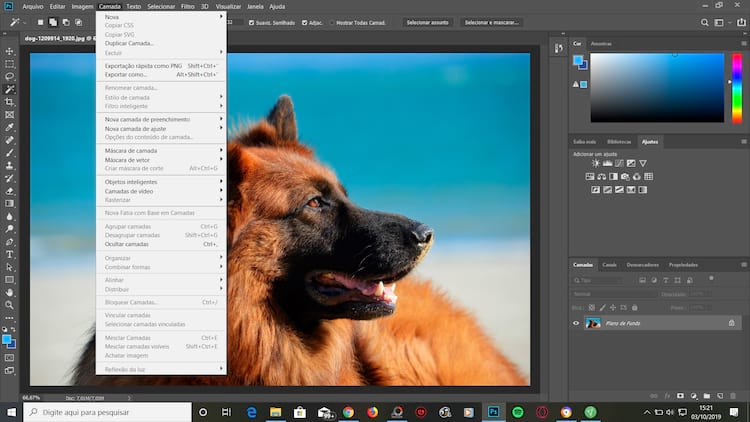This screenshot has height=422, width=750.
Task: Select the Frame tool
Action: (x=10, y=115)
